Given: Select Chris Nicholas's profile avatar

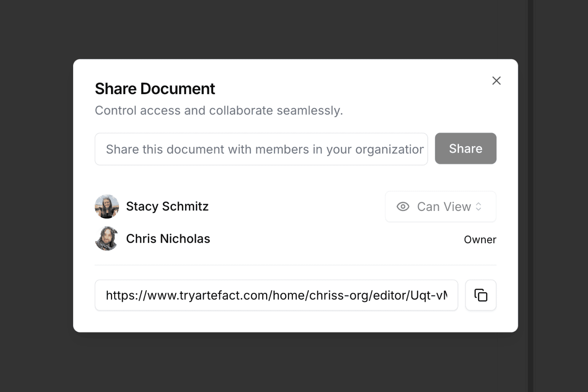Looking at the screenshot, I should 107,238.
